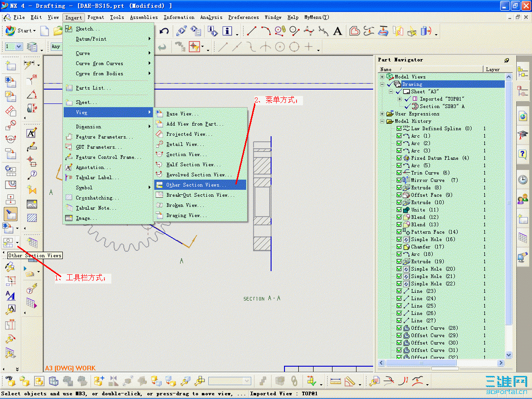
Task: Select Section "SX@3" A tree row
Action: pyautogui.click(x=442, y=107)
